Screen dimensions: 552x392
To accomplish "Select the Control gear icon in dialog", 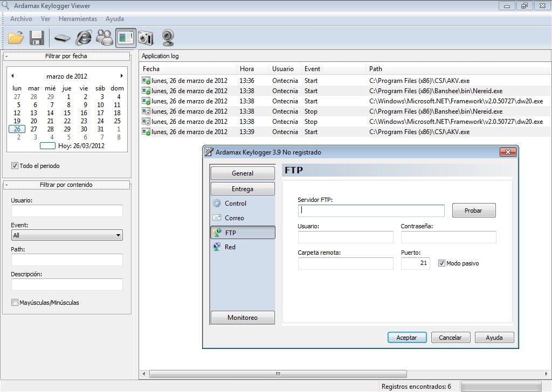I will (x=217, y=203).
